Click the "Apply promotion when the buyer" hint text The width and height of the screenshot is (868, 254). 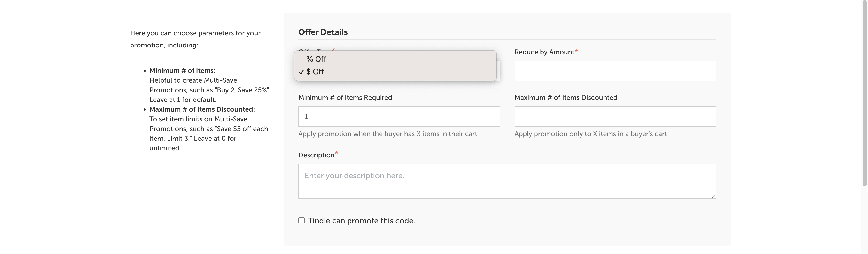tap(387, 134)
